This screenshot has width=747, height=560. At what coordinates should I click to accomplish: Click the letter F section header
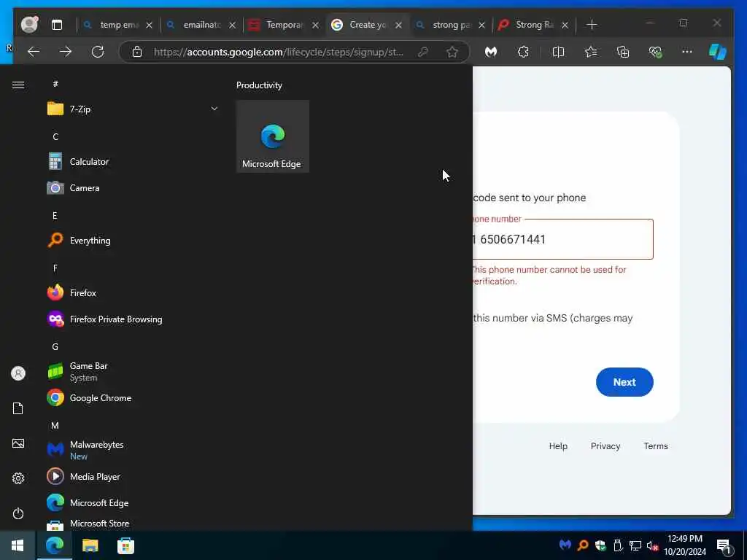tap(55, 268)
